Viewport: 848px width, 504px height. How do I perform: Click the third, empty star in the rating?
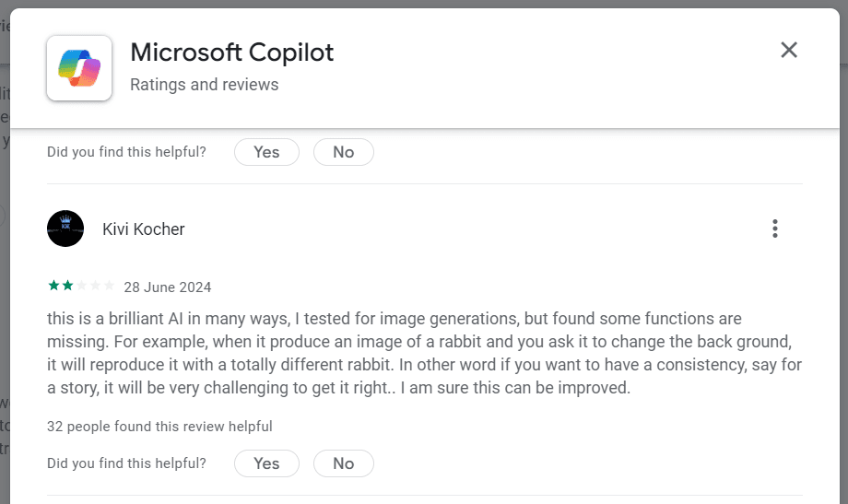[x=81, y=287]
